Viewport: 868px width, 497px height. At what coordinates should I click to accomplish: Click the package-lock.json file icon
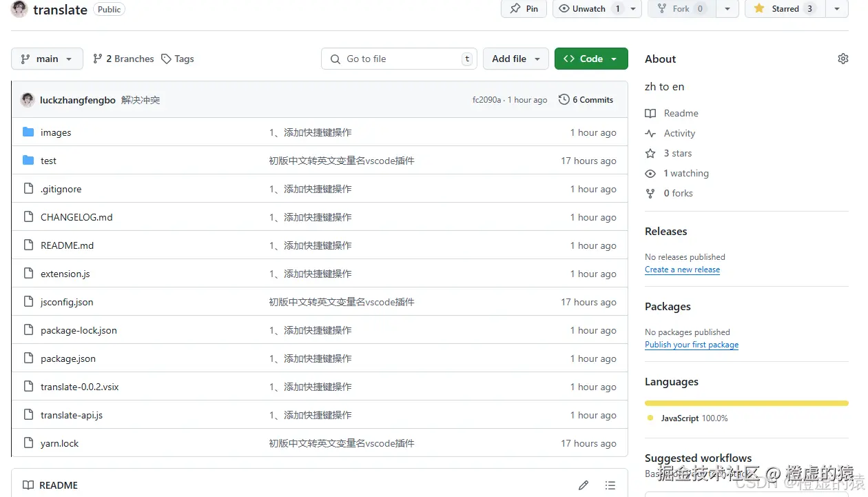[28, 330]
